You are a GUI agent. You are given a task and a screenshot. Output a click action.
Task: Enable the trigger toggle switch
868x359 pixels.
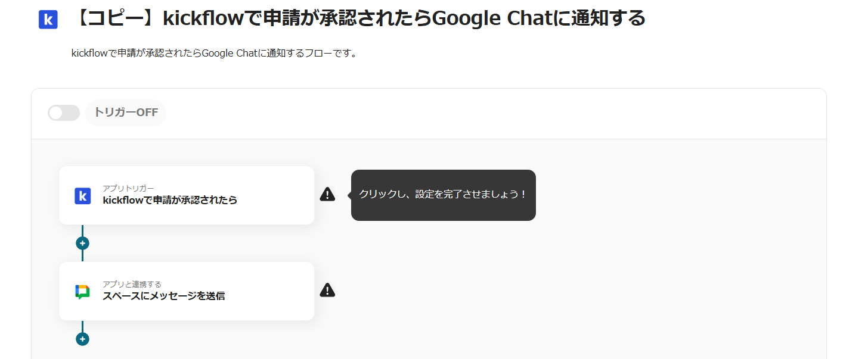pyautogui.click(x=64, y=113)
